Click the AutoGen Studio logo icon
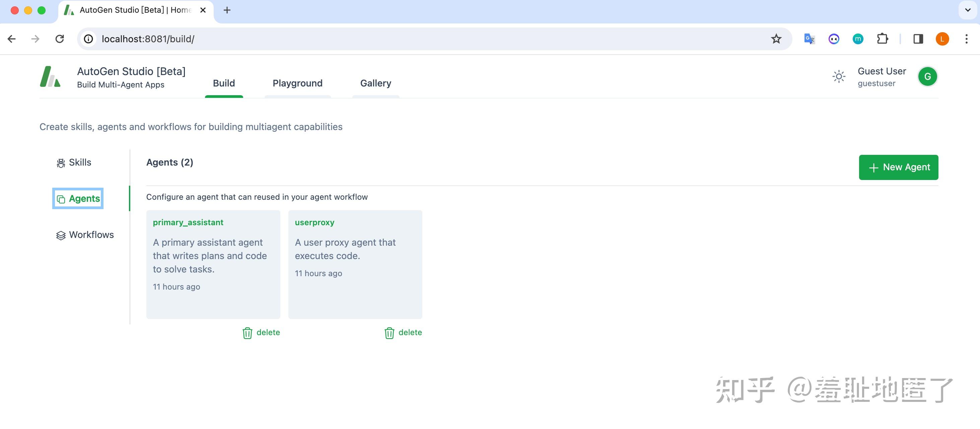 tap(50, 76)
